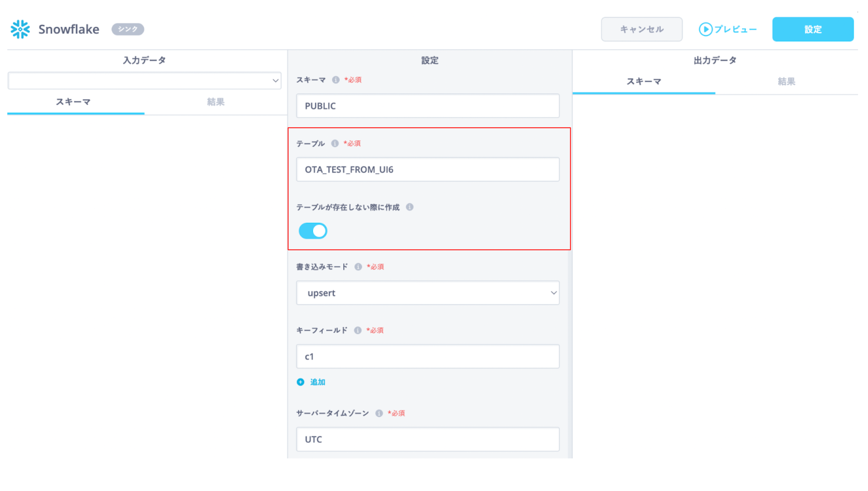Open the info tooltip next to スキーマ
The height and width of the screenshot is (491, 868).
336,80
